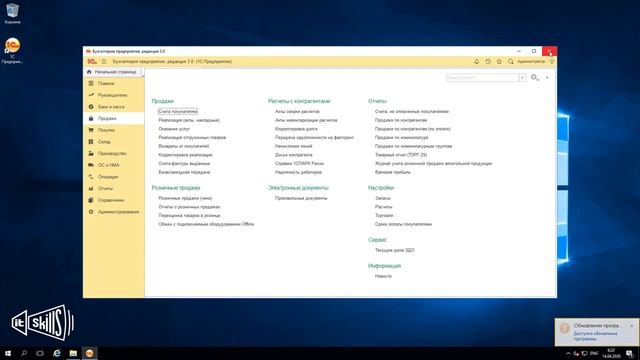Switch to Начальная страница tab
640x360 pixels.
pyautogui.click(x=112, y=72)
